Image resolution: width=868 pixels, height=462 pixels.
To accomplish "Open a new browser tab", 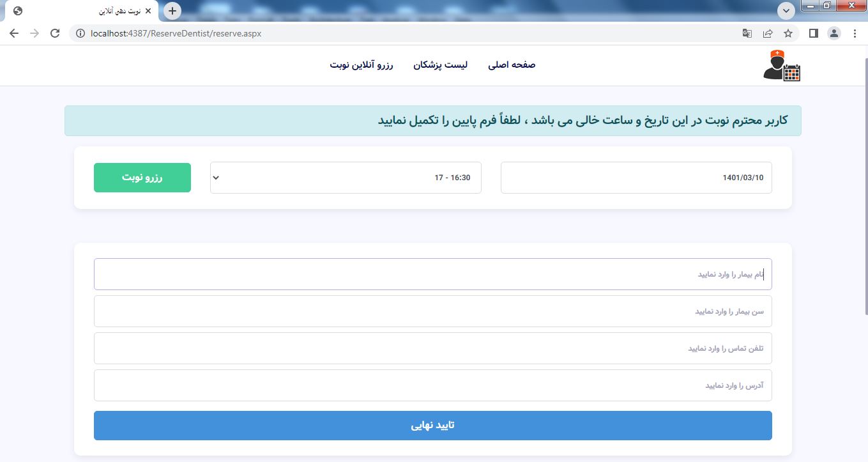I will pos(172,11).
